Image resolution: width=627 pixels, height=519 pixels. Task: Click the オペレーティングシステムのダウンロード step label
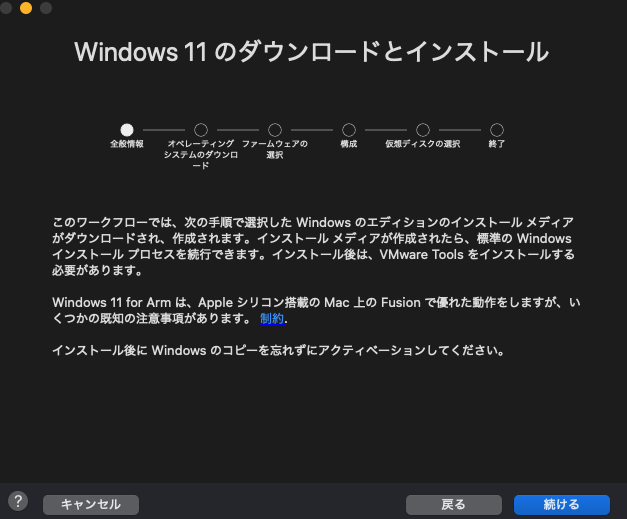point(201,155)
